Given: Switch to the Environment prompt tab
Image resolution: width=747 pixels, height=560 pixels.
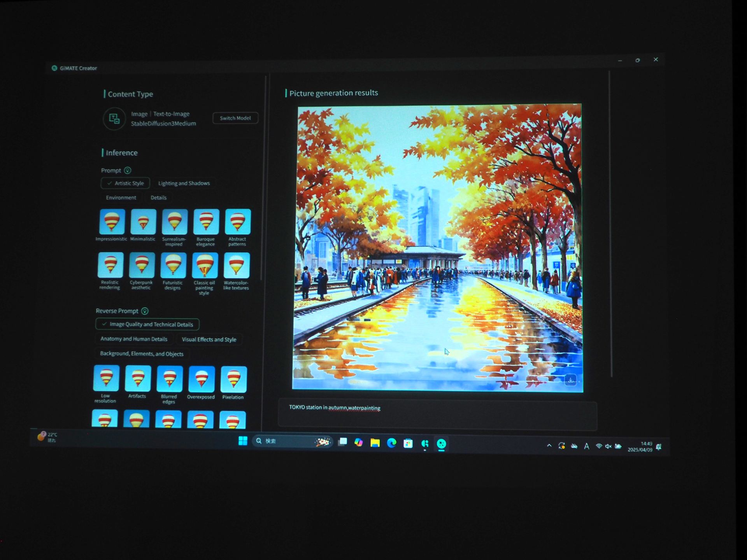Looking at the screenshot, I should click(x=121, y=198).
